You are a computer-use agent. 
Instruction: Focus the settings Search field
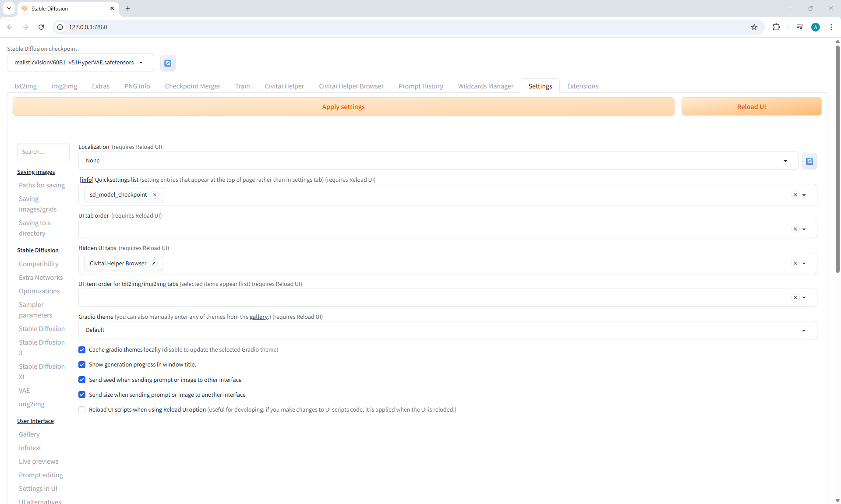(43, 152)
